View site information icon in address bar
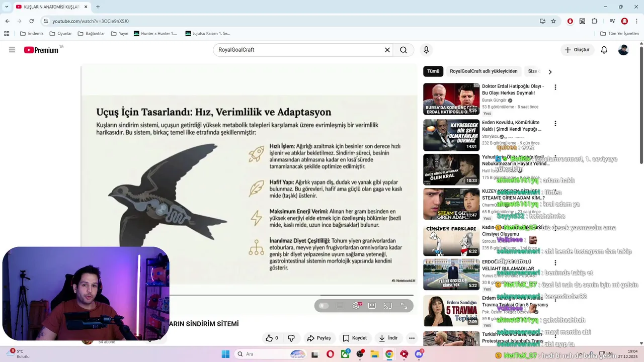Viewport: 644px width, 362px height. pos(46,21)
